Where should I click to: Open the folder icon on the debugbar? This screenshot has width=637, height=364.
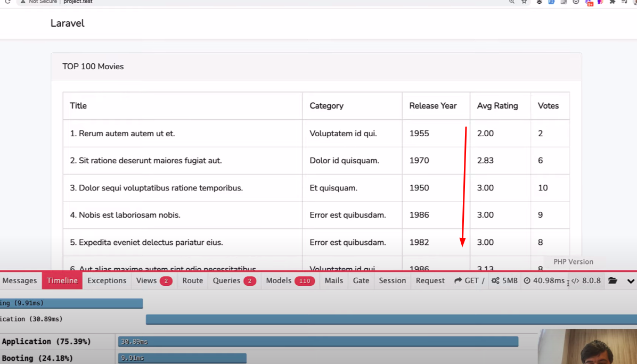(612, 280)
